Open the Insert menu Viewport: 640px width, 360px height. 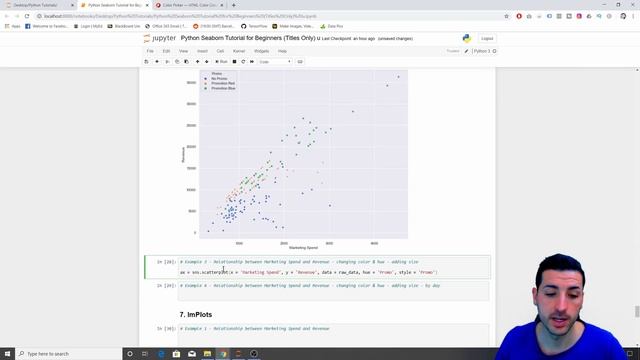[202, 51]
